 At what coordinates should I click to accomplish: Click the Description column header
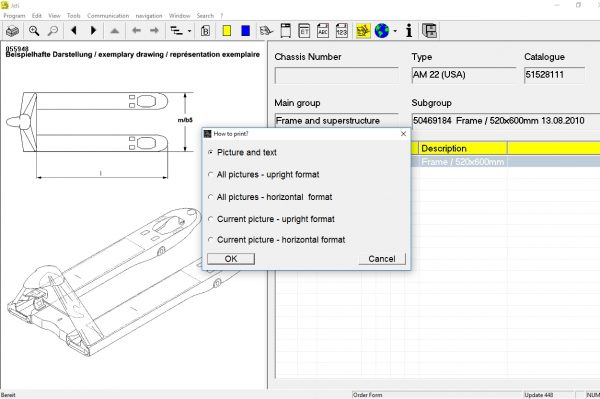(x=463, y=148)
